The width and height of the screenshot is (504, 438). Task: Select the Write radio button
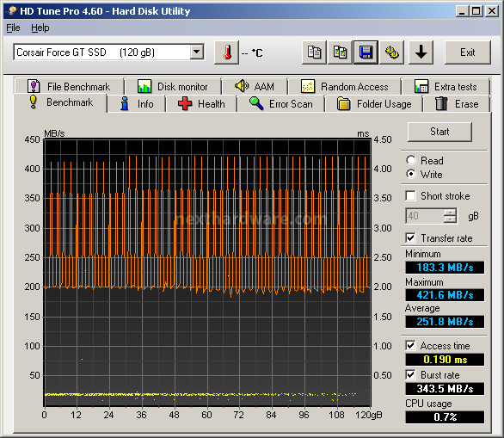(411, 174)
